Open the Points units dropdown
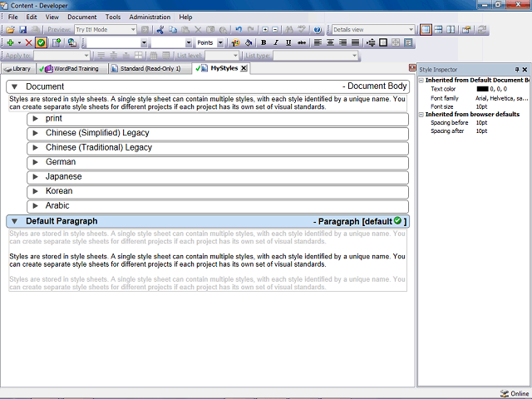 pyautogui.click(x=220, y=42)
